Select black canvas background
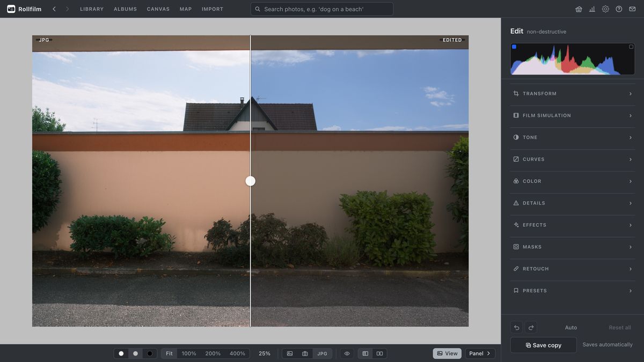644x362 pixels. pos(150,353)
